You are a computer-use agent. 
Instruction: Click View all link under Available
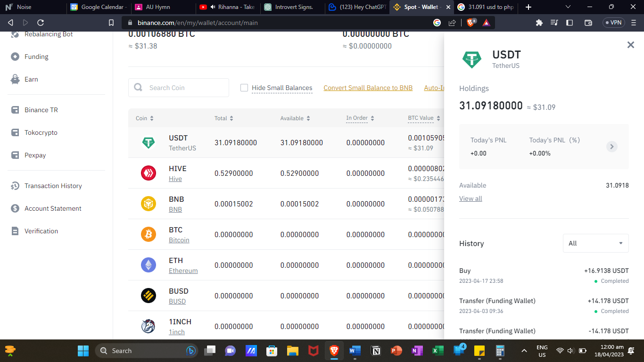tap(471, 198)
